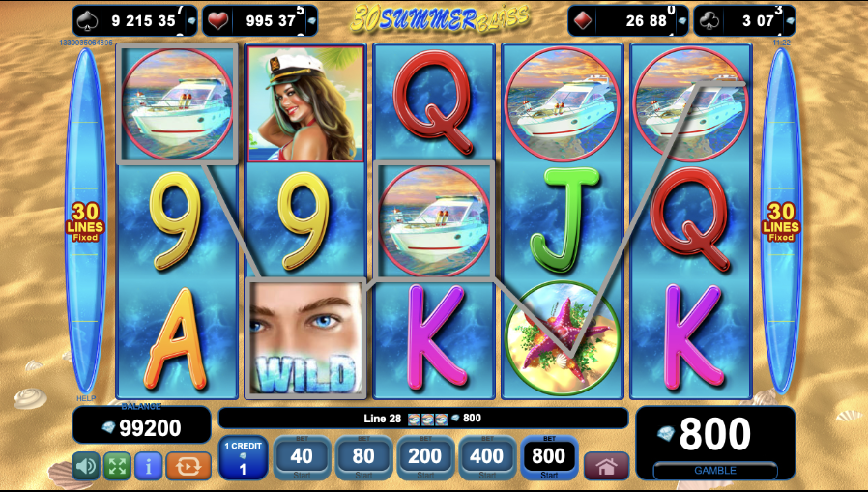This screenshot has height=492, width=868.
Task: Go to lobby via home icon
Action: point(606,467)
